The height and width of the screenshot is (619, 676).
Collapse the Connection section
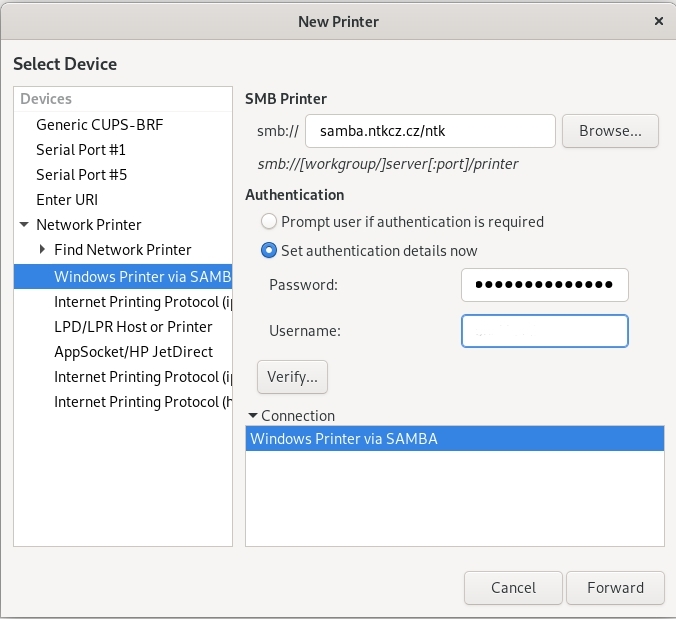[252, 416]
